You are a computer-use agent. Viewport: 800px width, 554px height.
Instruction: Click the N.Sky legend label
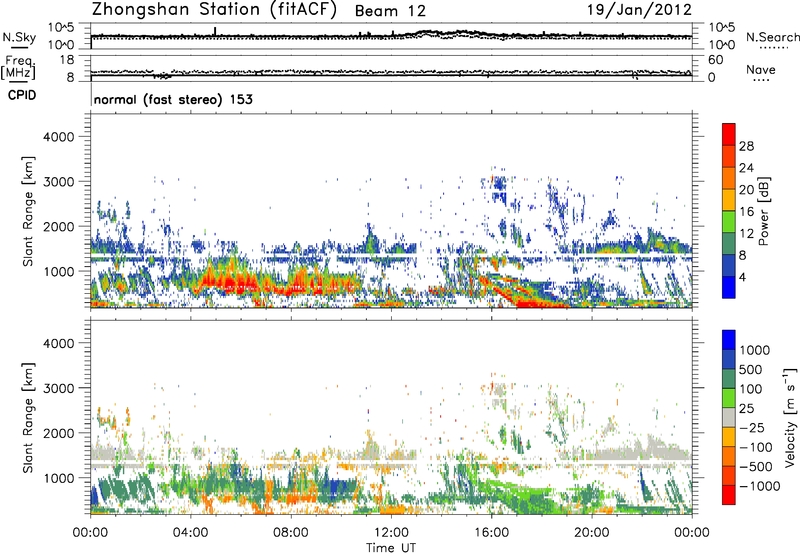19,37
